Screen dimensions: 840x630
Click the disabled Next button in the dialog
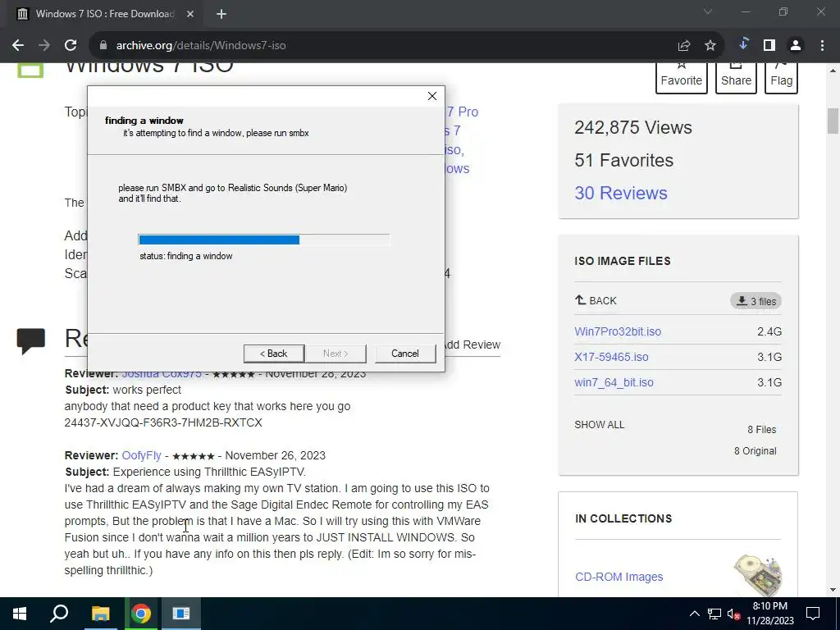pos(336,354)
